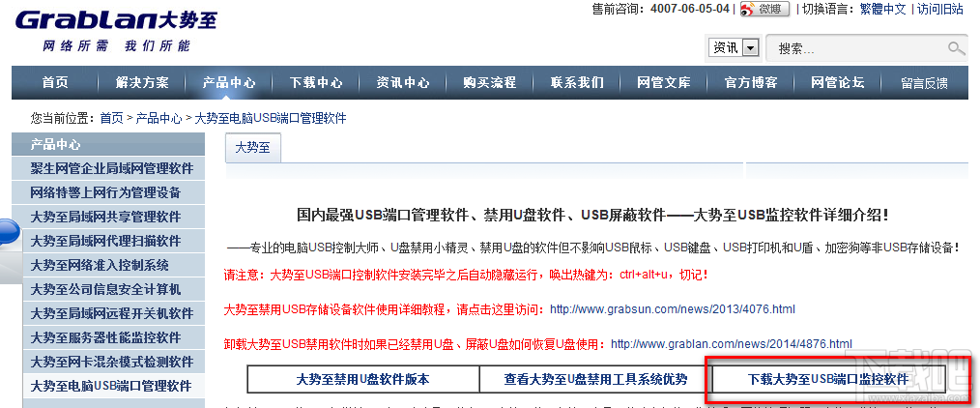Image resolution: width=980 pixels, height=408 pixels.
Task: Open the grablan.com news/2014/4876 link
Action: (x=732, y=343)
